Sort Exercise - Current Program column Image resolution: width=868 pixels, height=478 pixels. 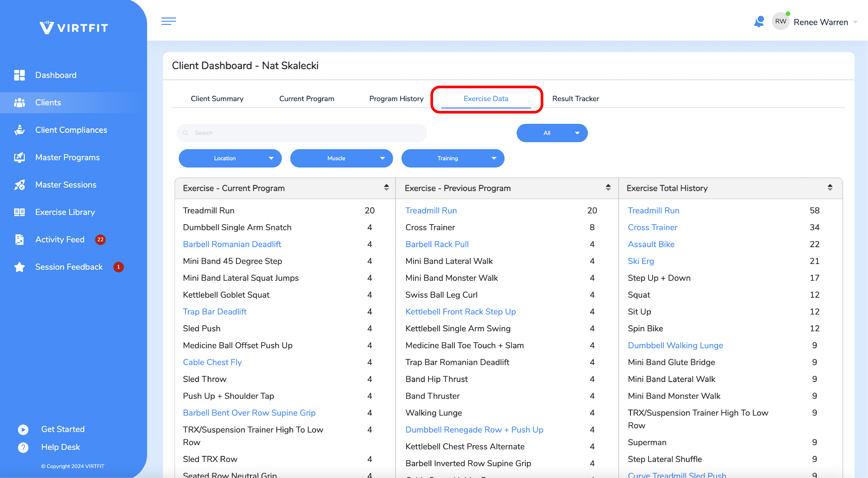coord(386,187)
